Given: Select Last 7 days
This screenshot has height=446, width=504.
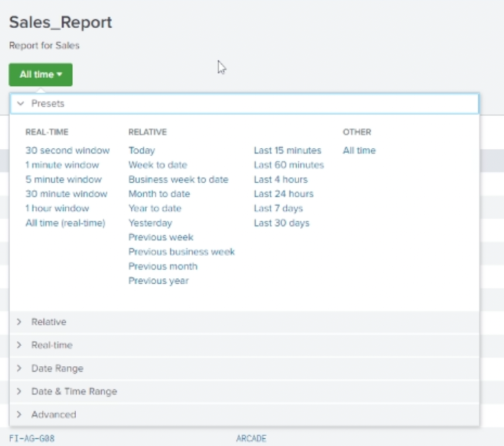Looking at the screenshot, I should pos(278,208).
